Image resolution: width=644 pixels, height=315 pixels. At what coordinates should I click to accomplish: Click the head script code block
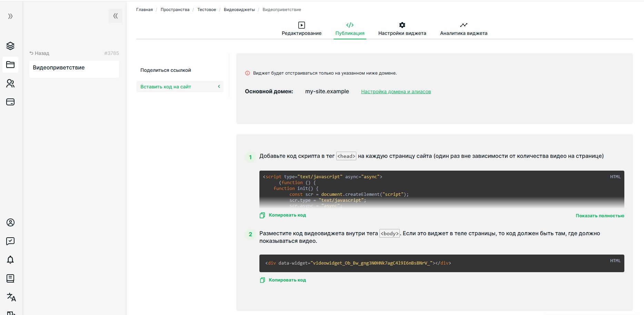click(442, 189)
